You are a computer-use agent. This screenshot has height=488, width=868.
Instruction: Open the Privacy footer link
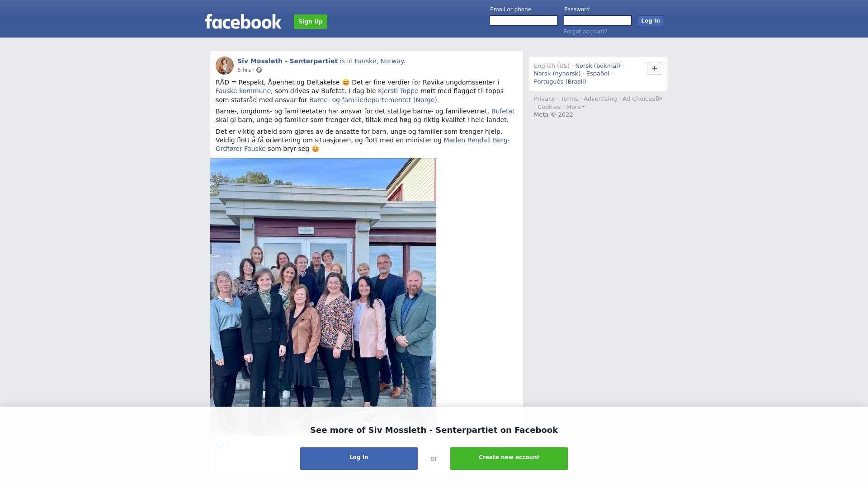coord(544,99)
